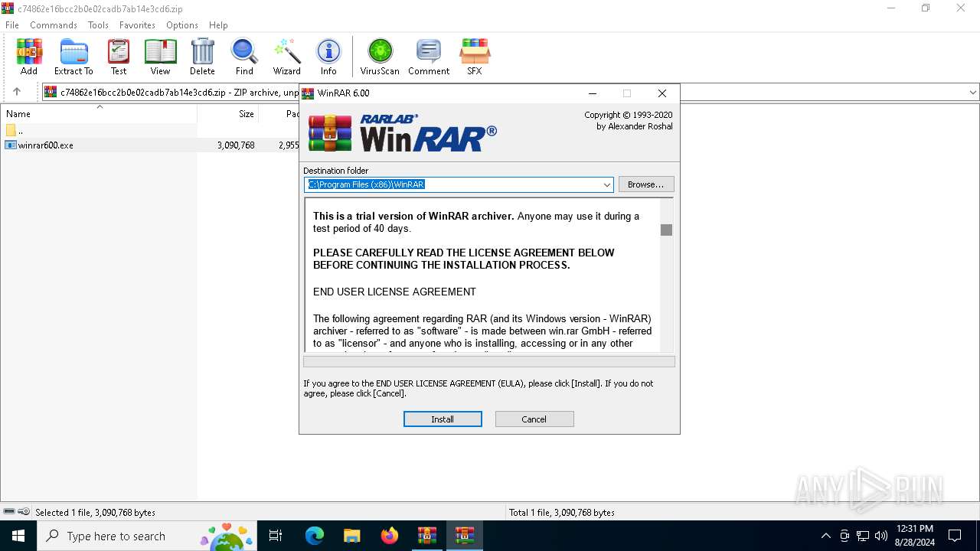Open the Find magnifier tool

[244, 57]
